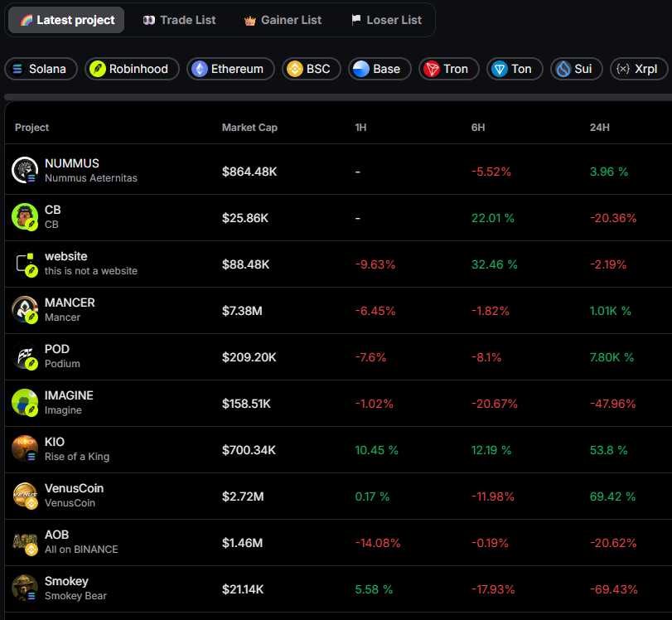Screen dimensions: 672x620
Task: Click the 6H column header
Action: (x=478, y=128)
